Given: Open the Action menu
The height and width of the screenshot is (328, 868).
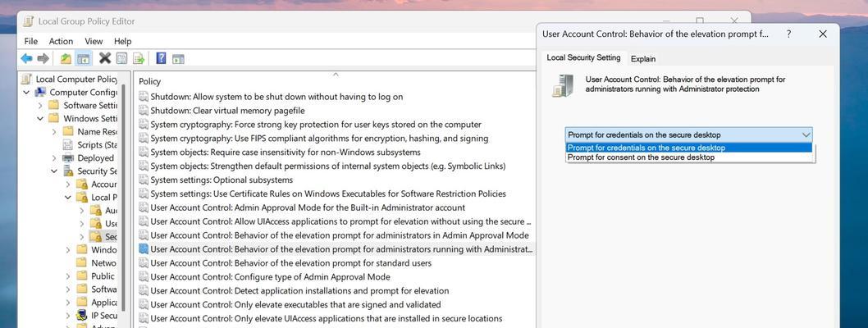Looking at the screenshot, I should click(x=61, y=41).
